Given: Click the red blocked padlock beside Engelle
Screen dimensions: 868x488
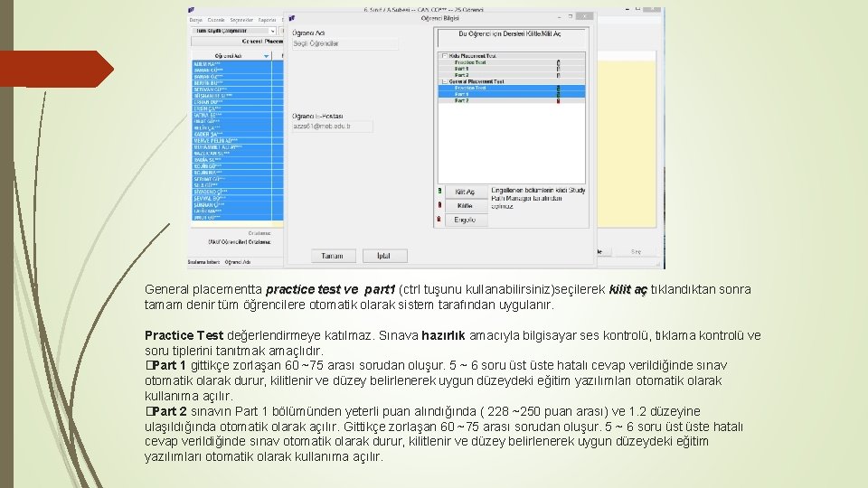Looking at the screenshot, I should click(439, 219).
